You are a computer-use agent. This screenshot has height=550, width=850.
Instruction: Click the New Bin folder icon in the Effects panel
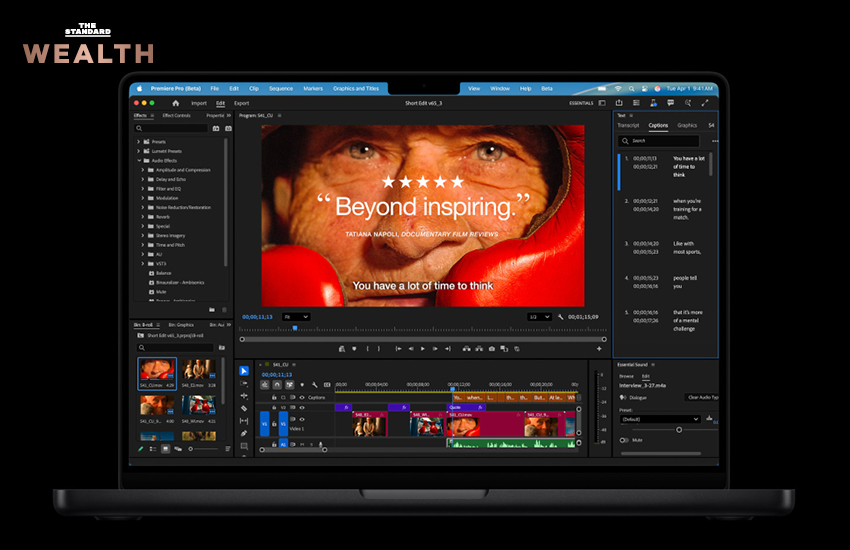(212, 310)
